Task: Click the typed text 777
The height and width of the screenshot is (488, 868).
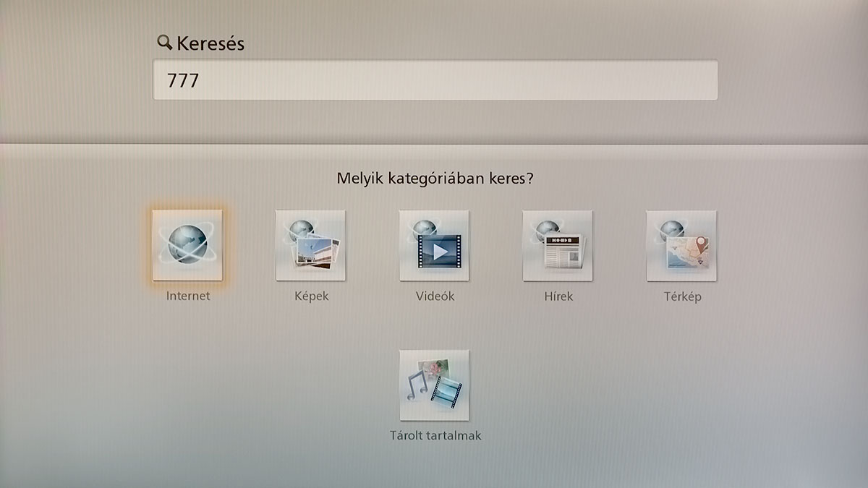Action: tap(182, 80)
